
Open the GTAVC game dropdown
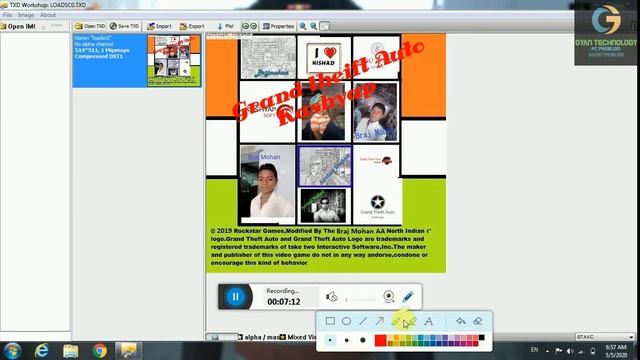[605, 337]
